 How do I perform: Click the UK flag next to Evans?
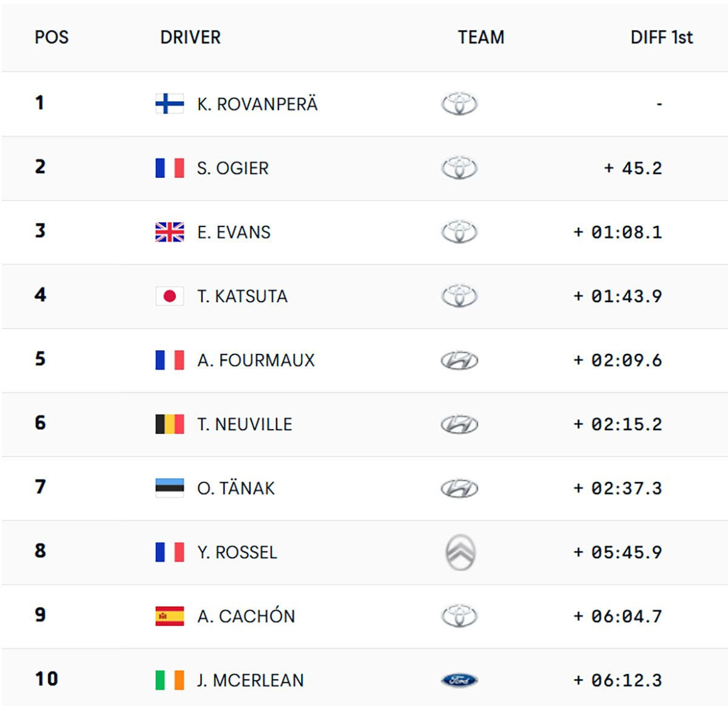tap(169, 232)
